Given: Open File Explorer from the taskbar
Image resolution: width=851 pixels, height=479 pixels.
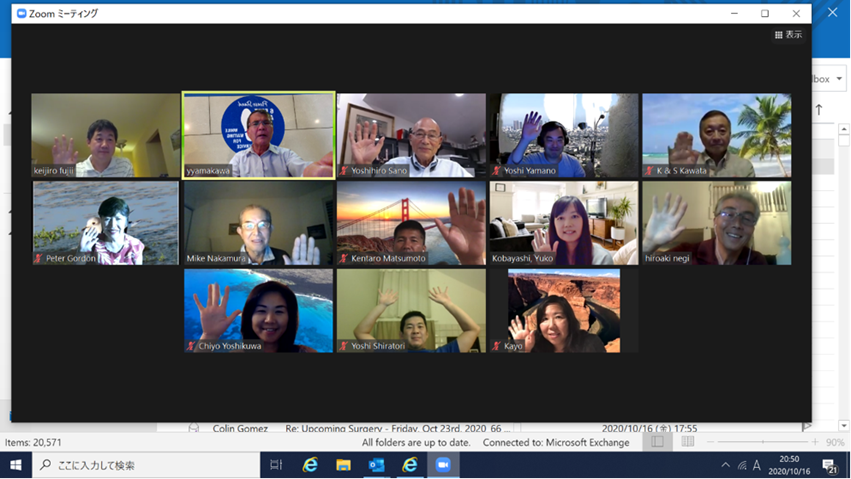Looking at the screenshot, I should click(343, 465).
